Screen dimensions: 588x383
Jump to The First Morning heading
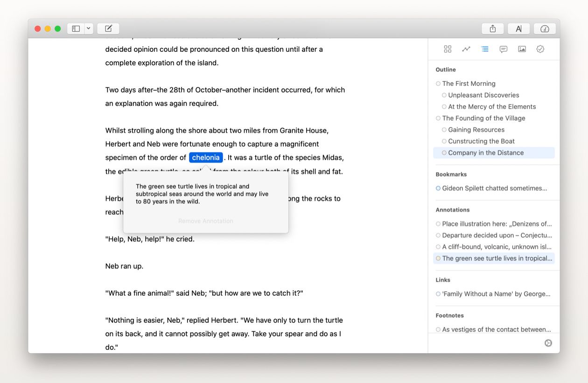click(x=469, y=84)
